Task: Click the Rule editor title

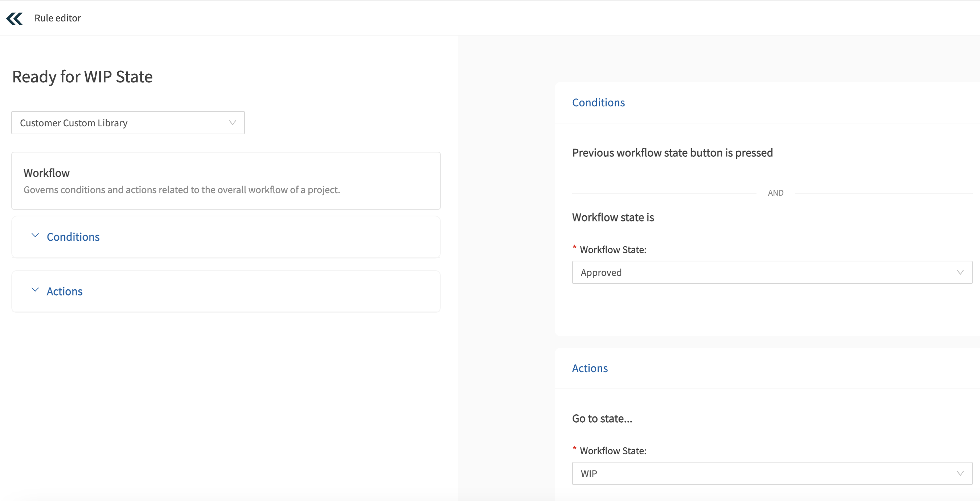Action: pos(57,18)
